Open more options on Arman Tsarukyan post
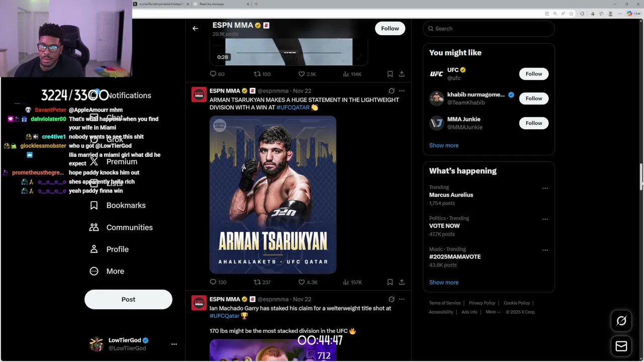The height and width of the screenshot is (362, 644). pos(401,91)
